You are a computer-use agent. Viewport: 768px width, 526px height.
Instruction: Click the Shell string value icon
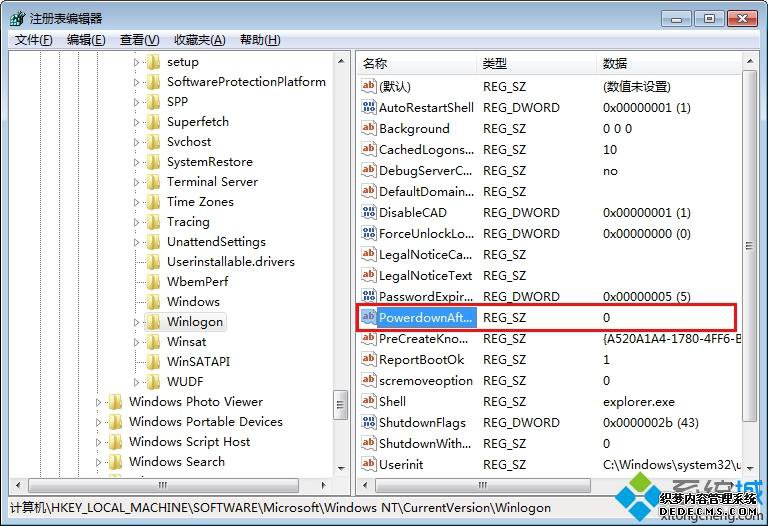[x=368, y=402]
